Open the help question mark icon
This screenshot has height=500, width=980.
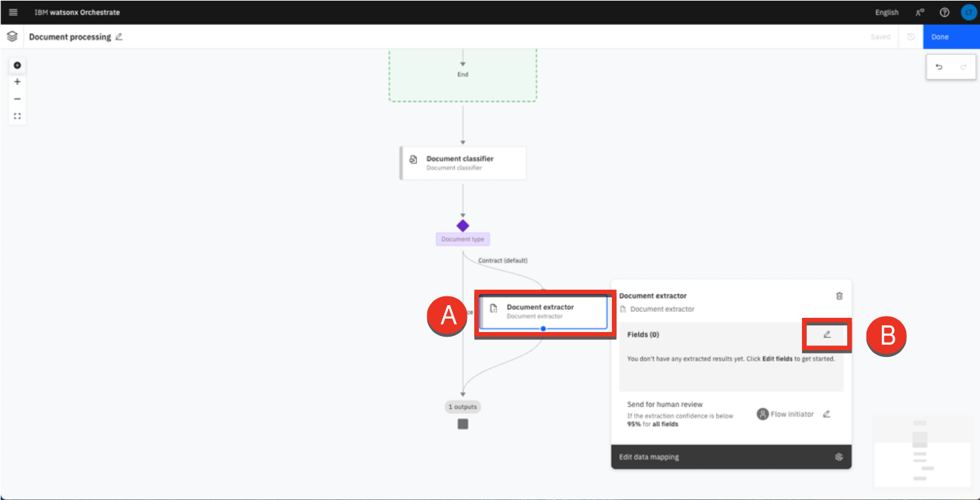[944, 12]
